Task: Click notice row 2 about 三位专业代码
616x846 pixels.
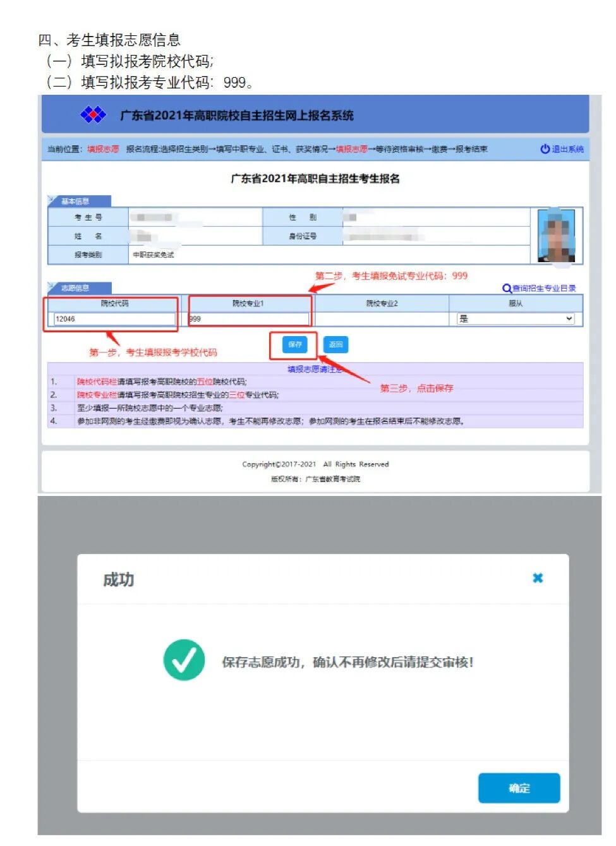Action: click(x=315, y=395)
